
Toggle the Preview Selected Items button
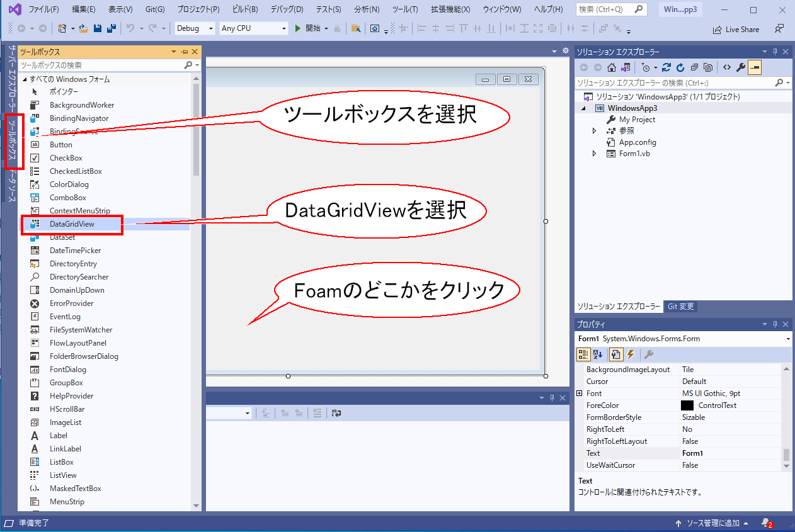pos(755,67)
